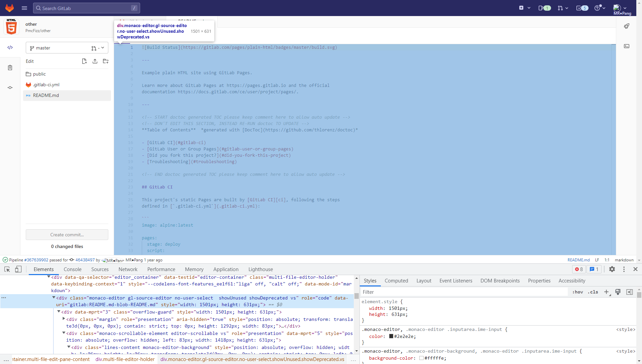Open the terminal panel icon on the right
This screenshot has width=642, height=364.
point(627,46)
